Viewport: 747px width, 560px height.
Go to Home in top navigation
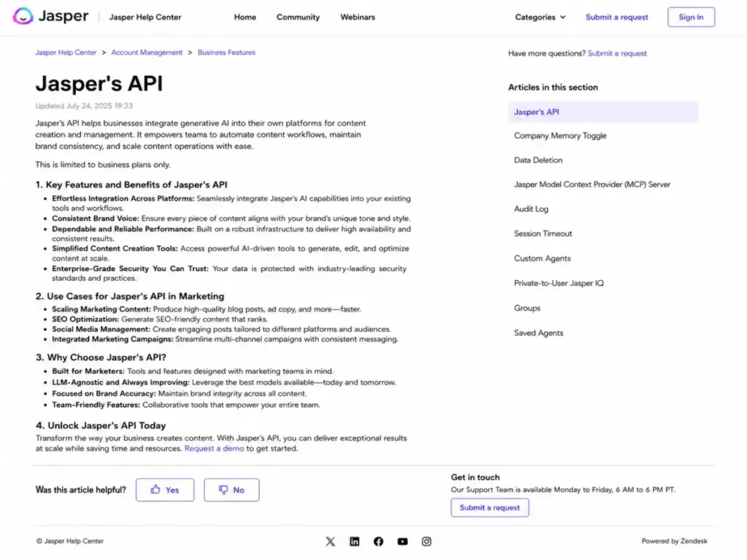pyautogui.click(x=245, y=17)
